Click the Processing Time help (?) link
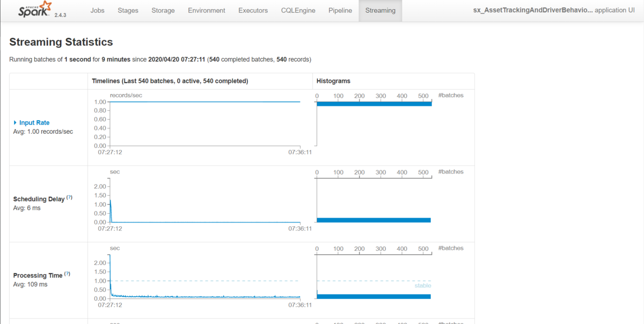The width and height of the screenshot is (644, 324). 67,274
